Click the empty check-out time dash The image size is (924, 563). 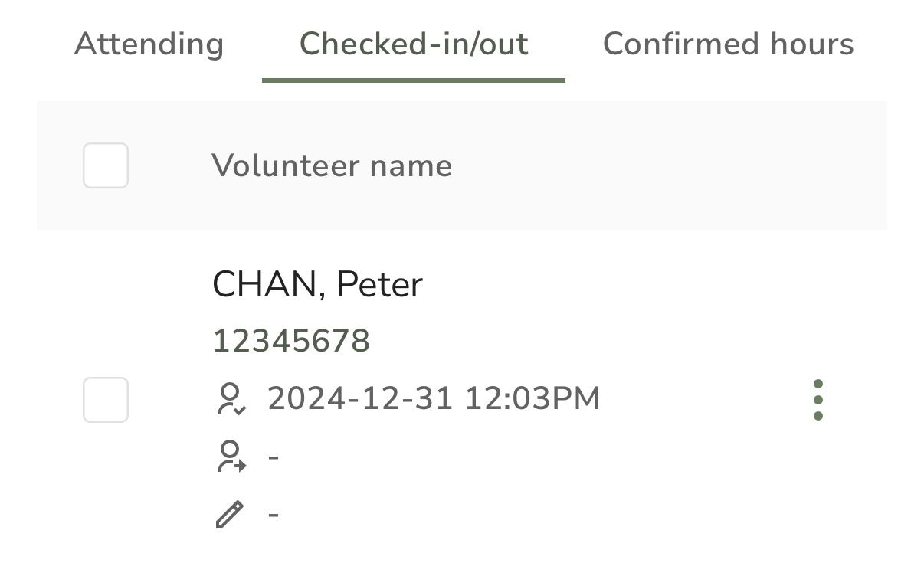coord(274,457)
